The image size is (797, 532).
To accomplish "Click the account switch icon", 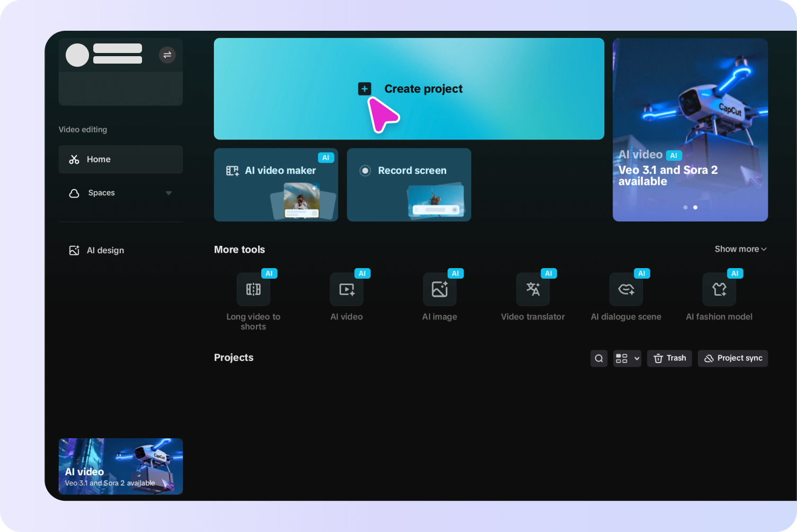I will (x=167, y=55).
